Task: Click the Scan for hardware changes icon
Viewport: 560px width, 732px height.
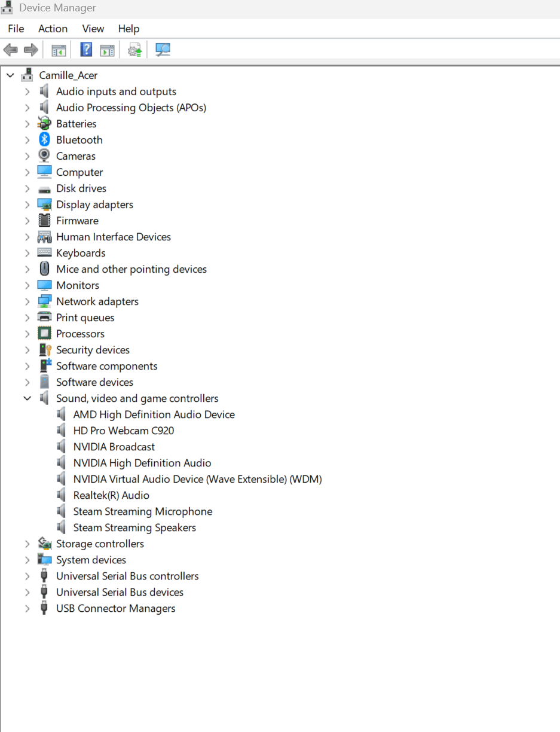Action: coord(163,50)
